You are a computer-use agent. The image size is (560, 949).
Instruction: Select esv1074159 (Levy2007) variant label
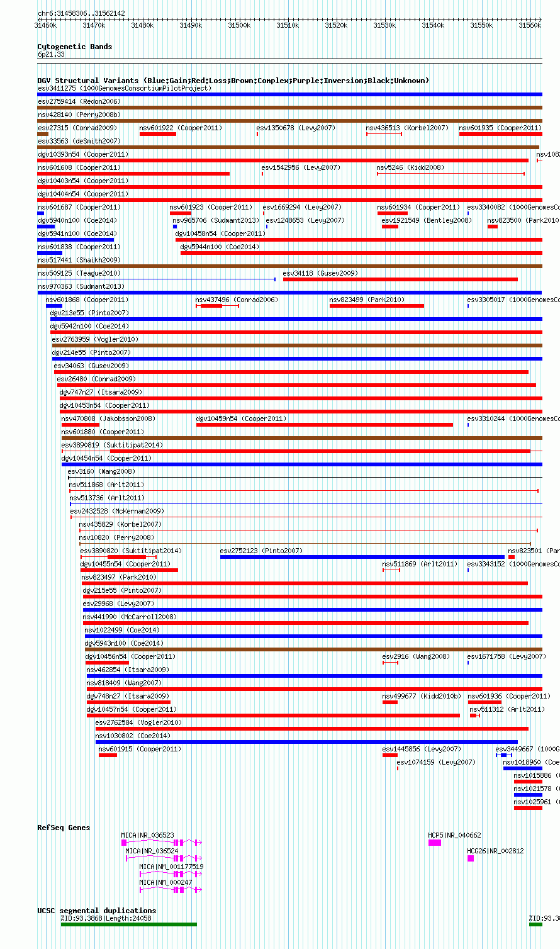click(x=436, y=762)
